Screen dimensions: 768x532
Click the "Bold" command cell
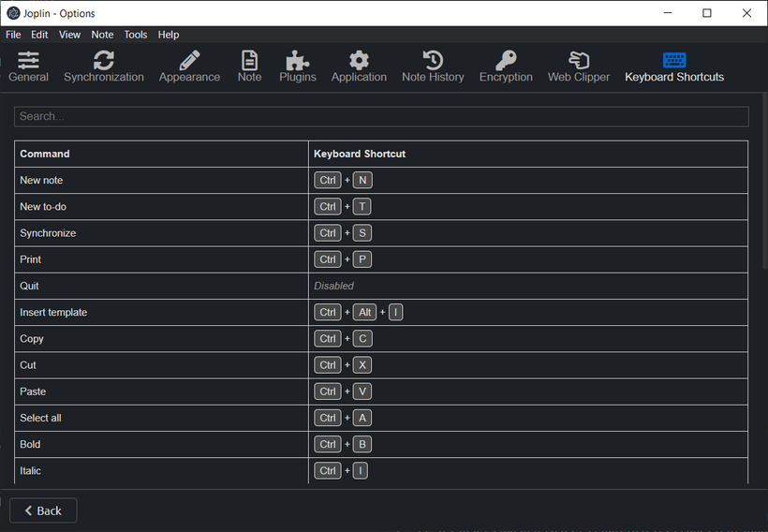[162, 445]
